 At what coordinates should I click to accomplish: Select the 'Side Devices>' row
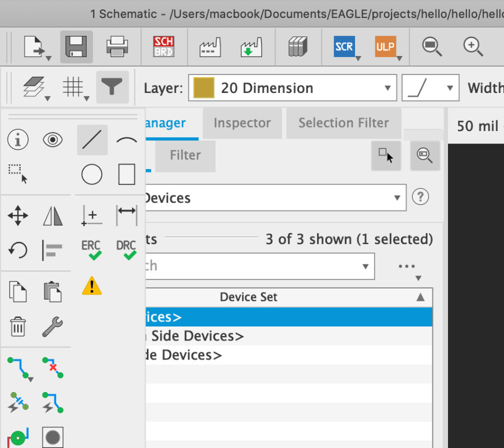tap(288, 336)
